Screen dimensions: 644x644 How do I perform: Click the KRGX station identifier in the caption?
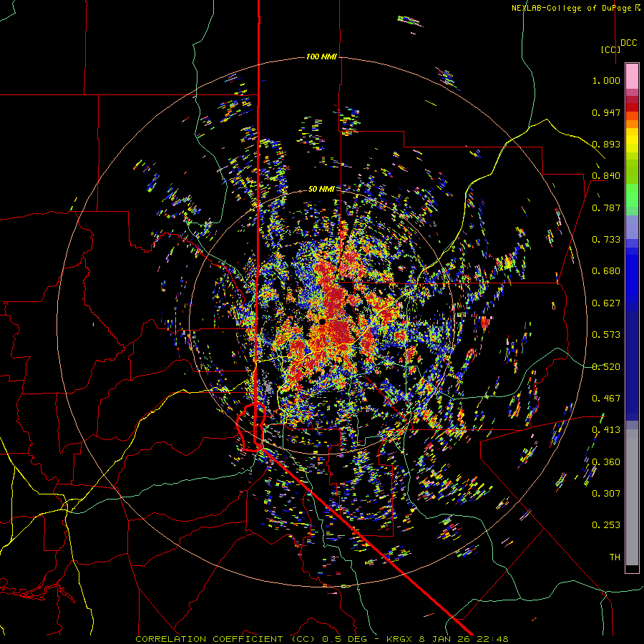click(x=401, y=639)
